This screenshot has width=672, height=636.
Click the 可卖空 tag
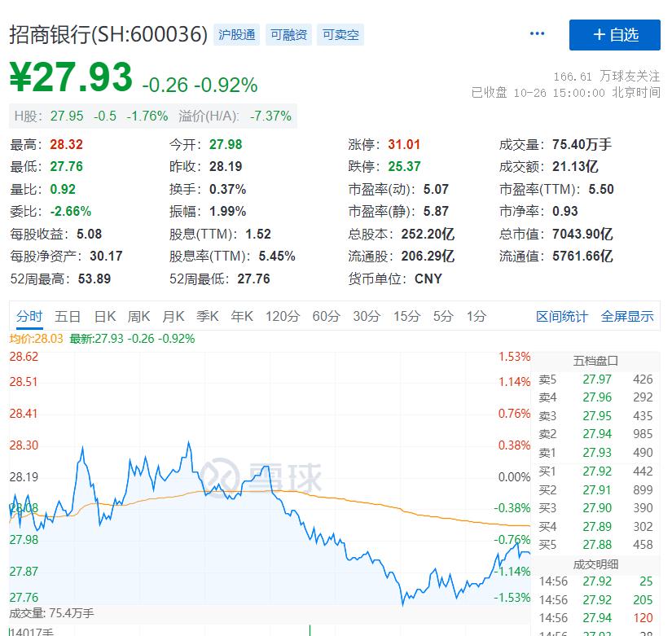coord(340,35)
